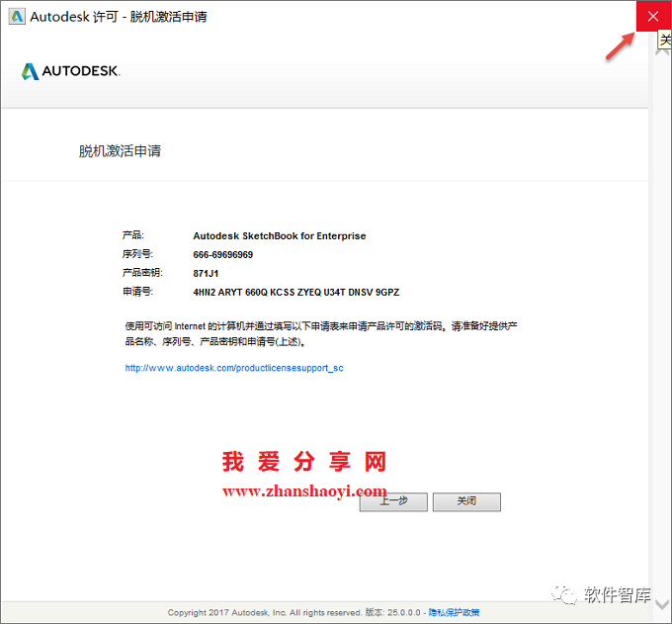
Task: Open the productlicensesupport_sc link
Action: [x=234, y=368]
